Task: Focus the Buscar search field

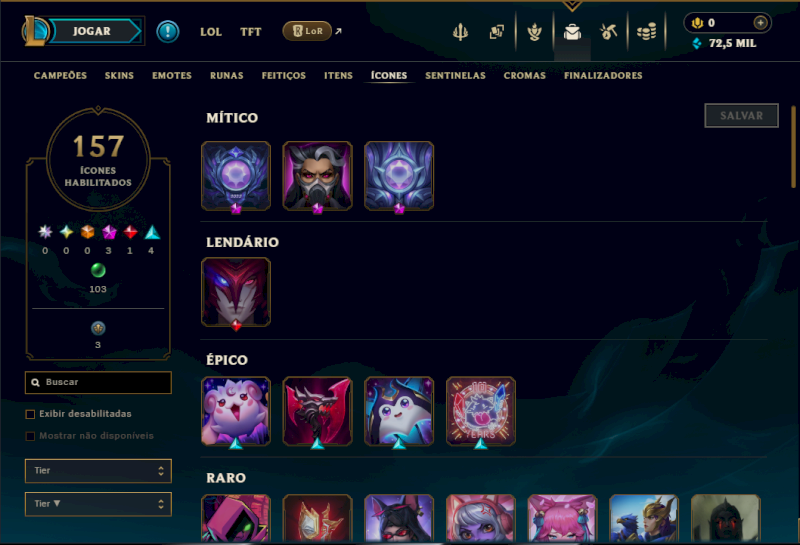Action: [98, 382]
